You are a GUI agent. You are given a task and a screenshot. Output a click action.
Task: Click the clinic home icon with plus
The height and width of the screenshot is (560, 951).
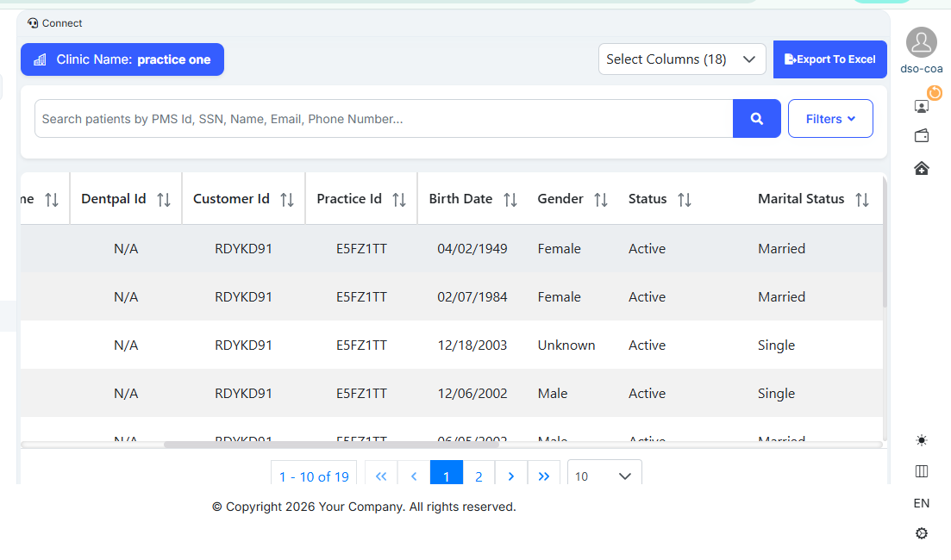click(x=921, y=168)
